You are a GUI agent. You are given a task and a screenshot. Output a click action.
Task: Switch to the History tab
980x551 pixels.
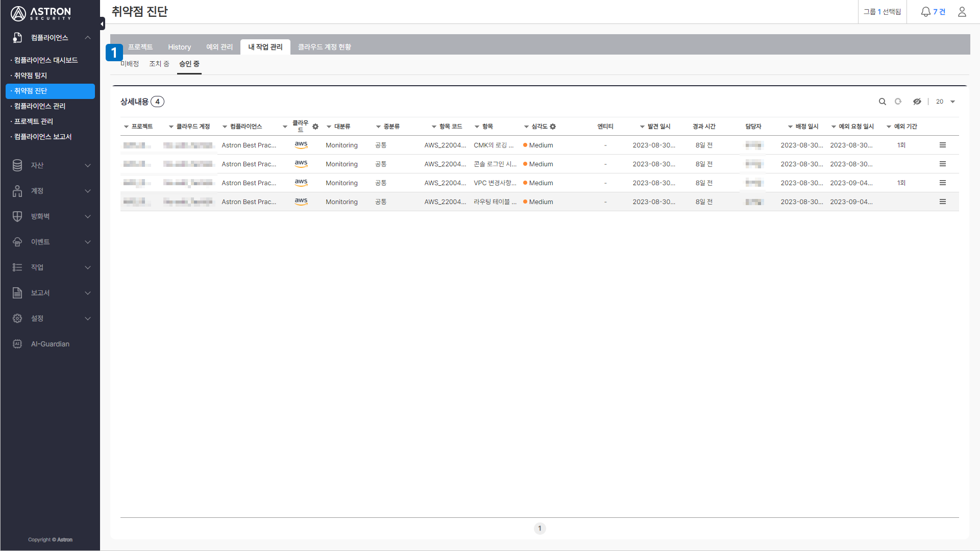[180, 47]
